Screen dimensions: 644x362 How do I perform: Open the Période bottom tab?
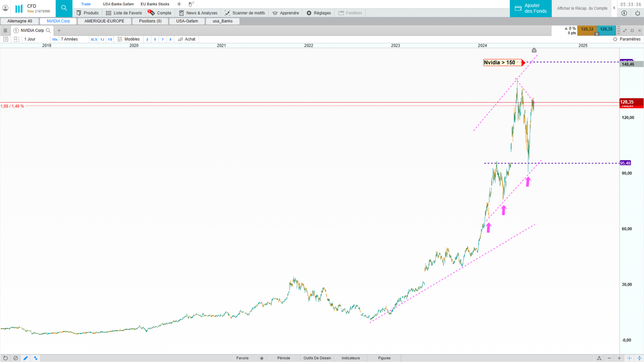click(284, 358)
